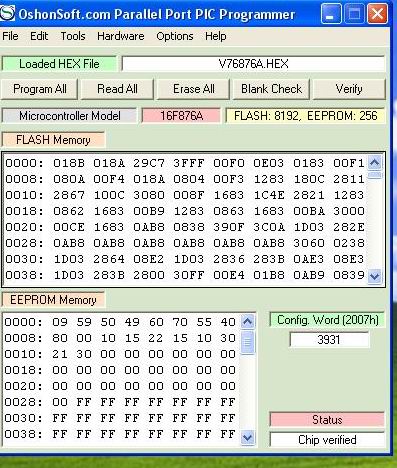Click the V76876A.HEX filename field

253,64
